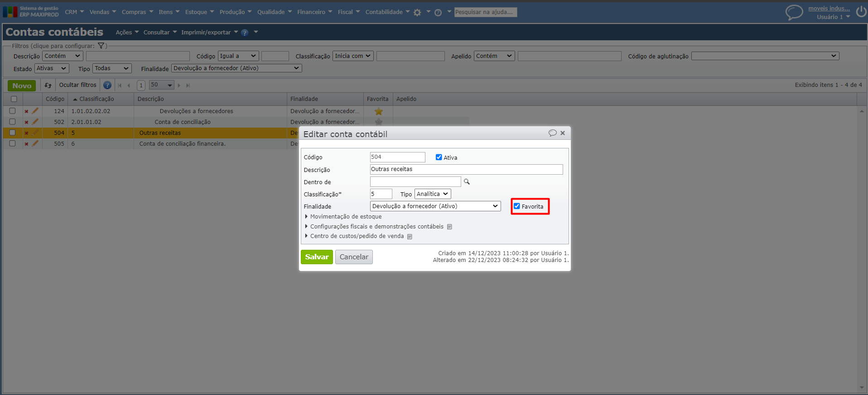Check the row checkbox for account 502

(12, 122)
